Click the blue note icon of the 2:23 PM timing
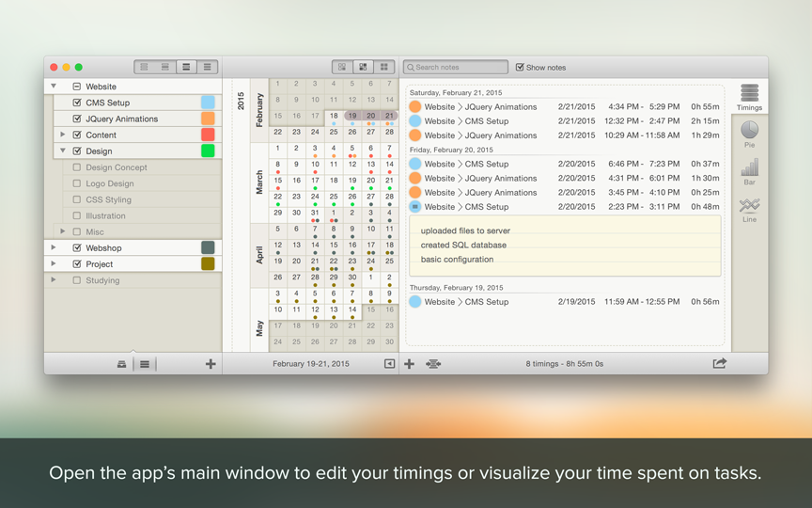 coord(414,206)
